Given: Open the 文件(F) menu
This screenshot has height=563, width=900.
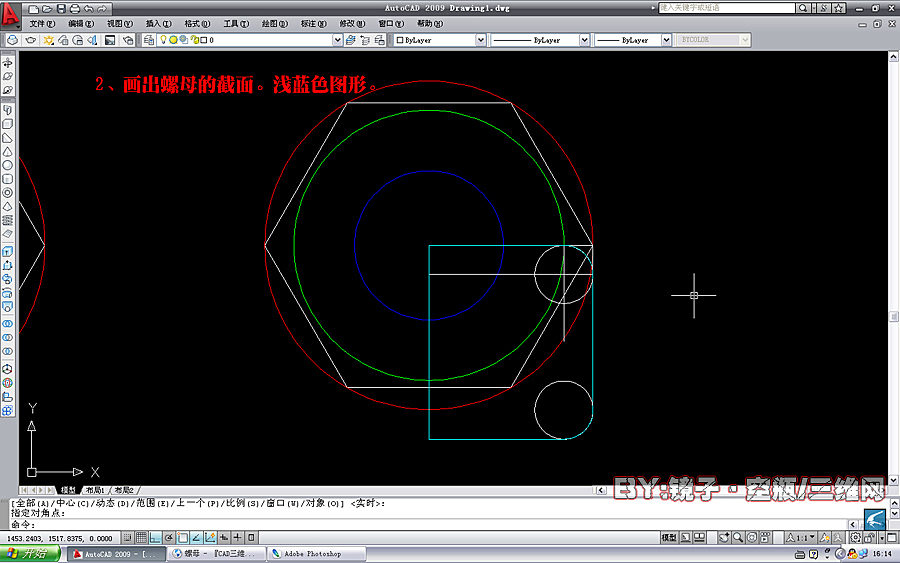Looking at the screenshot, I should pos(42,24).
